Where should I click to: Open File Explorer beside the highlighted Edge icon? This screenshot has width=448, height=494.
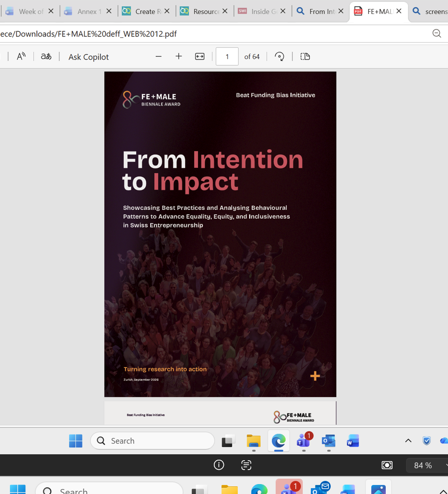tap(254, 441)
